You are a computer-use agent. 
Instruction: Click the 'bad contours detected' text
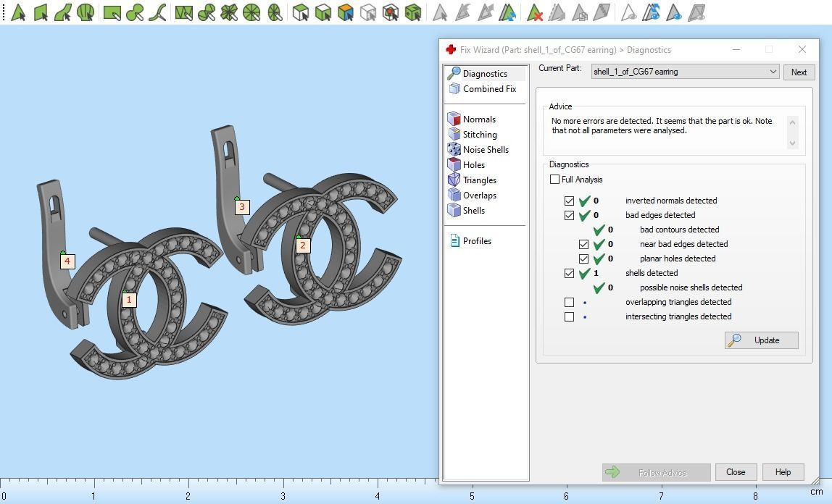679,230
